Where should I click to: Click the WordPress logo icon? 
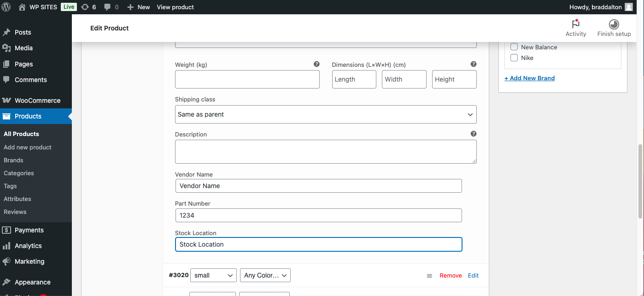pos(6,7)
